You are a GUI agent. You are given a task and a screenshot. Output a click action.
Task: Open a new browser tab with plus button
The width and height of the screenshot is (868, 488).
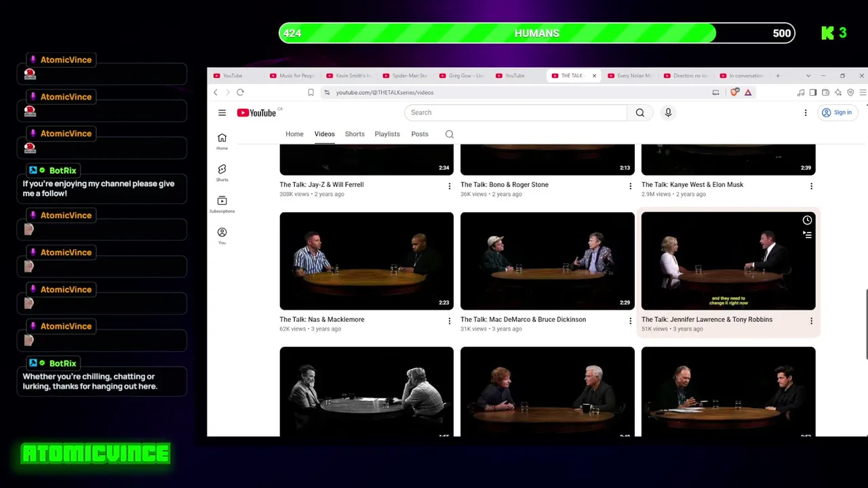tap(778, 76)
